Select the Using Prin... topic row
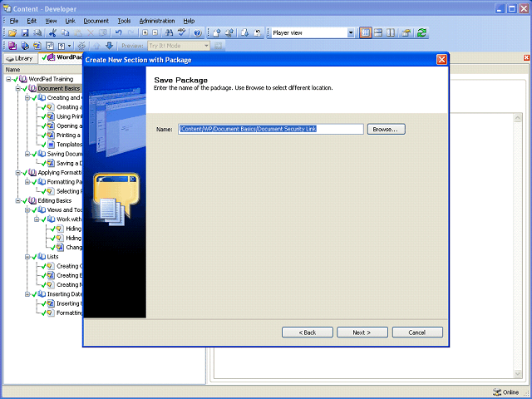The image size is (532, 399). coord(69,116)
